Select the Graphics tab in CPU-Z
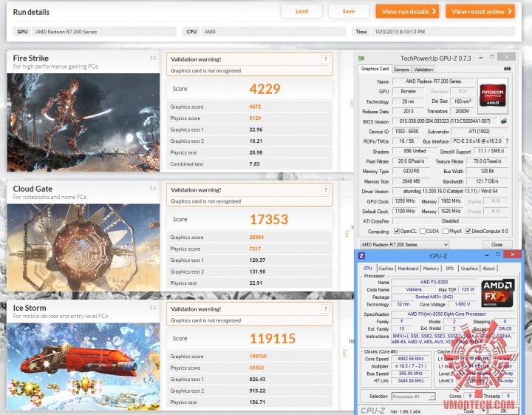The width and height of the screenshot is (532, 415). [469, 269]
